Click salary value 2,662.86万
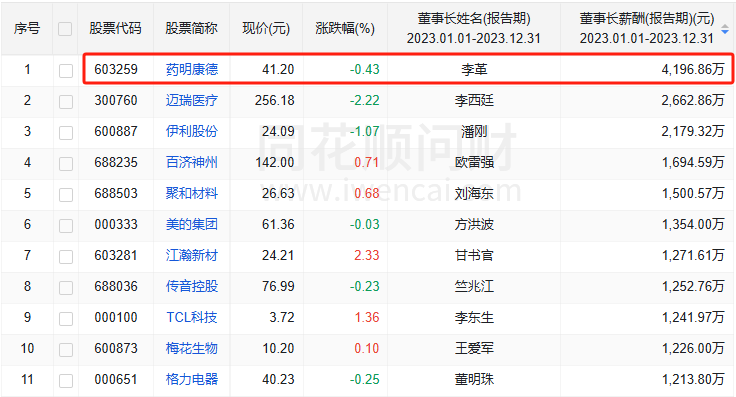 tap(693, 100)
